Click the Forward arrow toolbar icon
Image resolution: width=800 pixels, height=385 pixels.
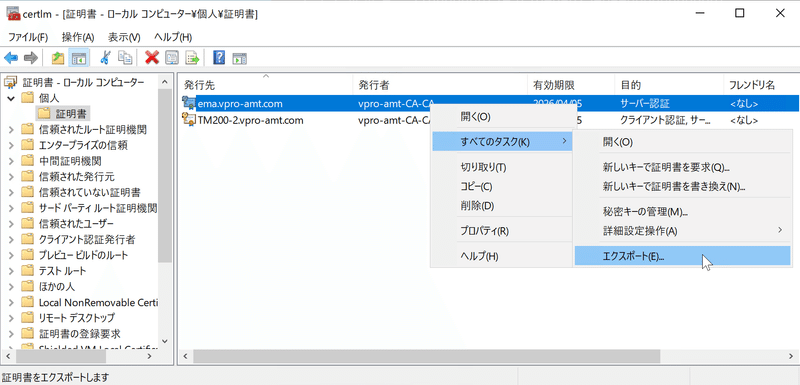(31, 58)
